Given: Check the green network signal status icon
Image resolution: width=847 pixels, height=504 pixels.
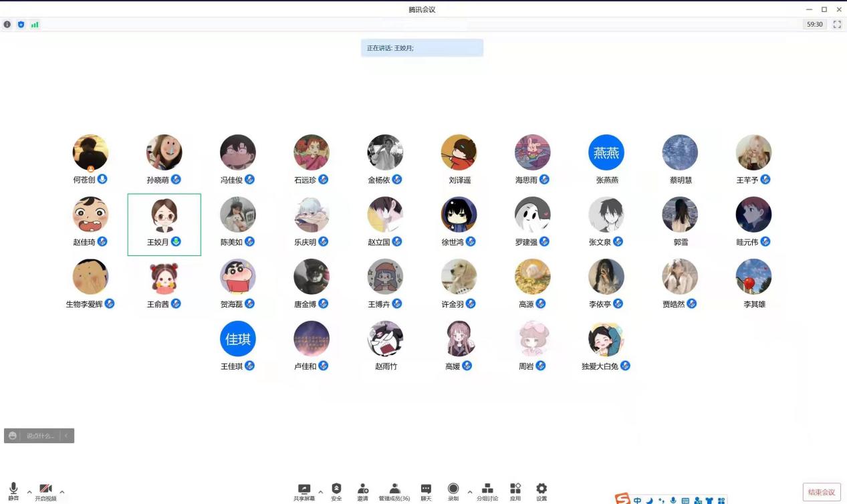Looking at the screenshot, I should click(x=35, y=25).
